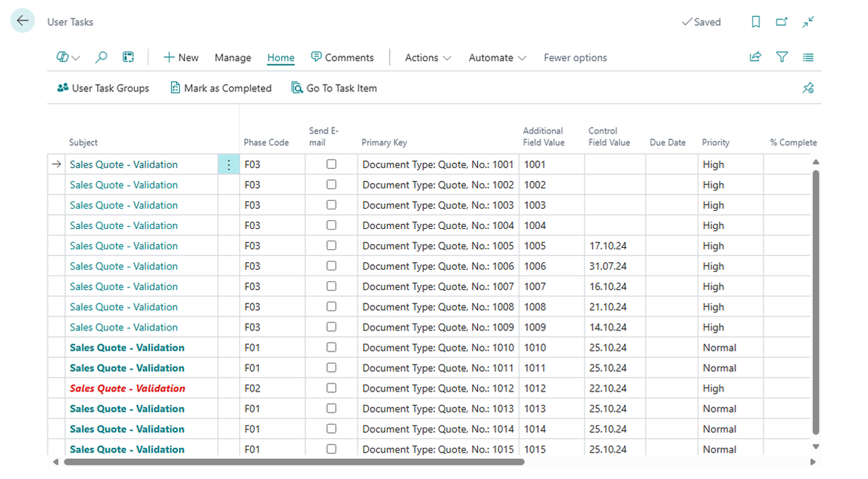Switch to the Manage tab
The height and width of the screenshot is (479, 868).
[233, 58]
